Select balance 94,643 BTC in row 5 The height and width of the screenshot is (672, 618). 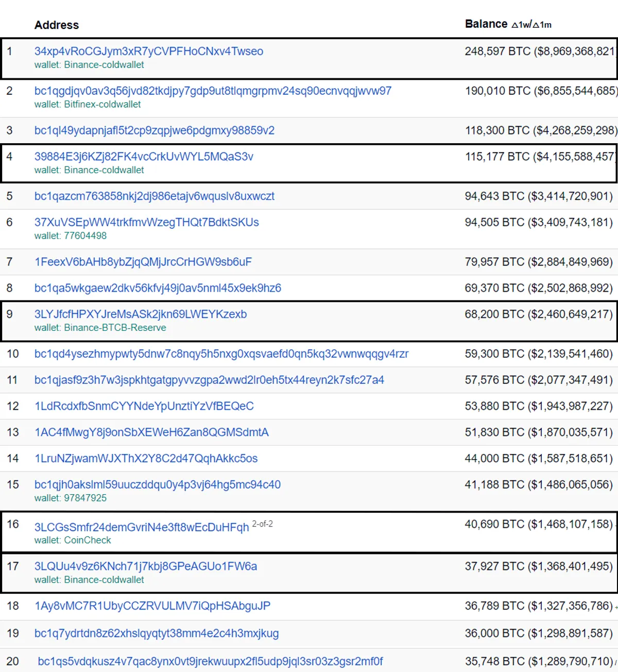tap(539, 196)
